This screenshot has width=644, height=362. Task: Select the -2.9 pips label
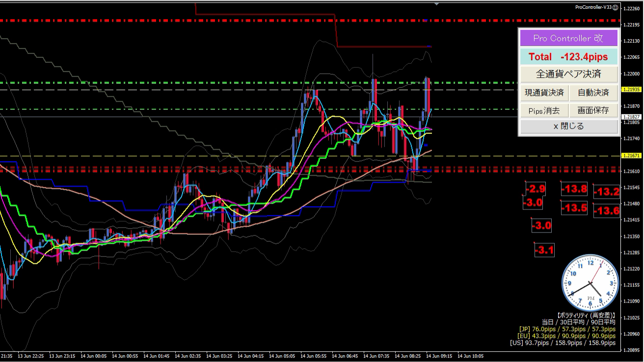pos(536,188)
